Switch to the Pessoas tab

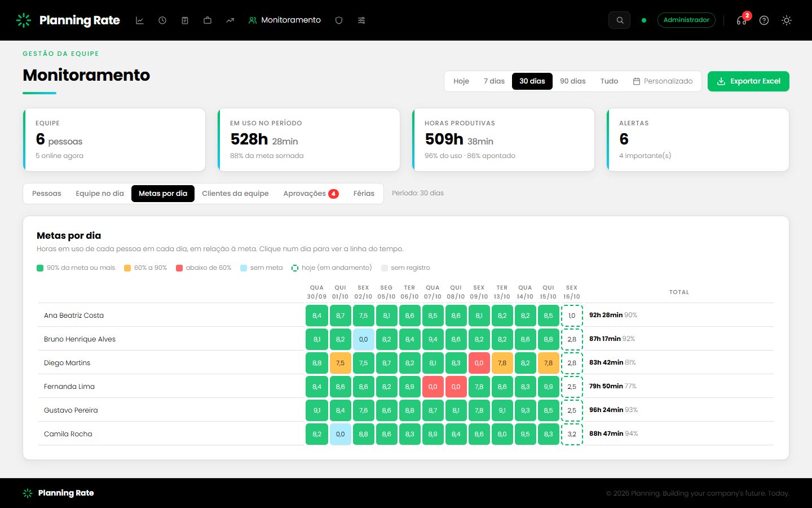(x=47, y=194)
